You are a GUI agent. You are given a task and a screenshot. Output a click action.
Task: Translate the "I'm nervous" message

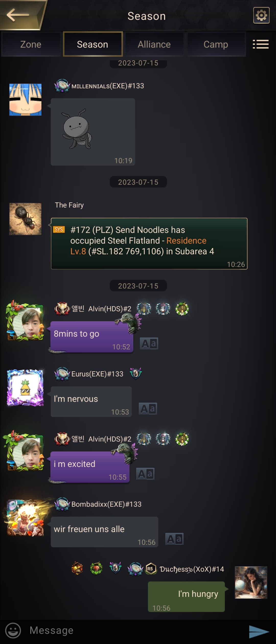pyautogui.click(x=148, y=408)
